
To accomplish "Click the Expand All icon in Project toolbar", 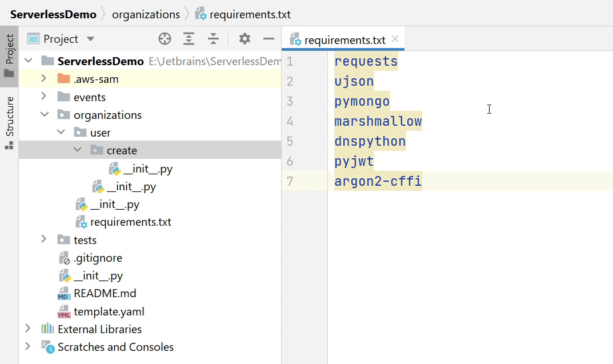I will [189, 39].
